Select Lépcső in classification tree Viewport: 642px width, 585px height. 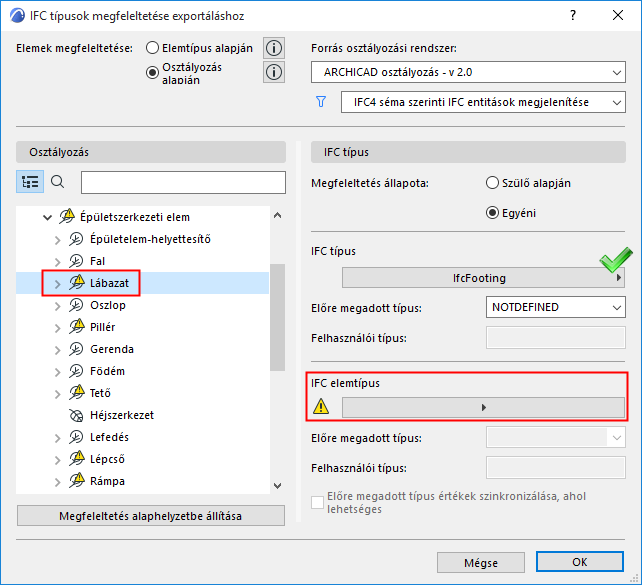click(107, 459)
